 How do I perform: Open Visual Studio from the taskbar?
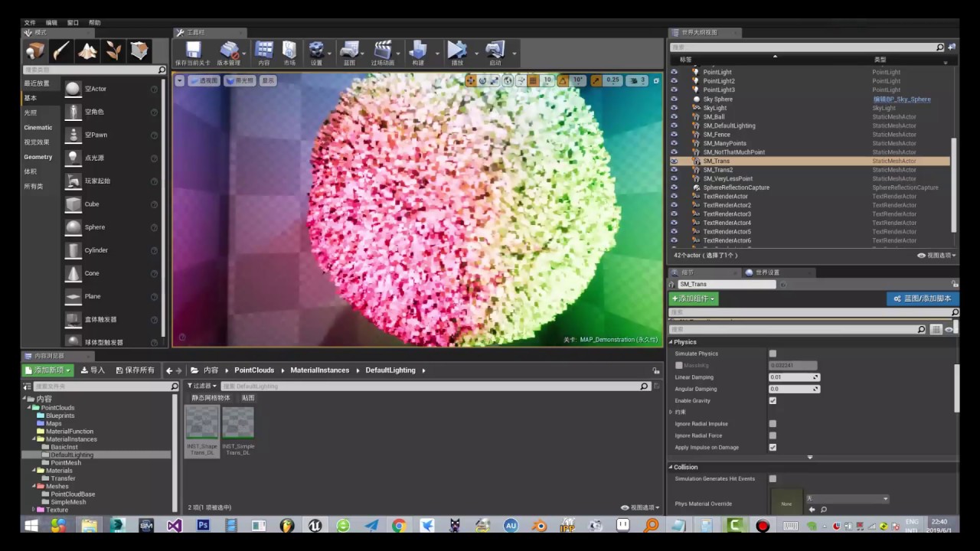click(175, 526)
